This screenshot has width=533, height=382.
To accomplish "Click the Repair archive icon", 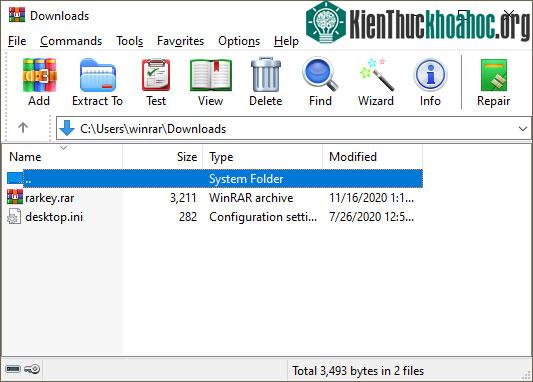I will tap(493, 75).
